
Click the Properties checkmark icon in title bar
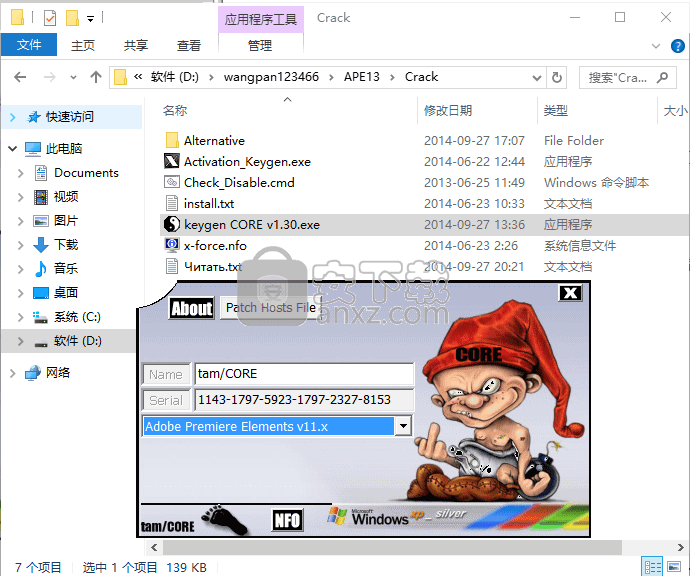pyautogui.click(x=50, y=18)
